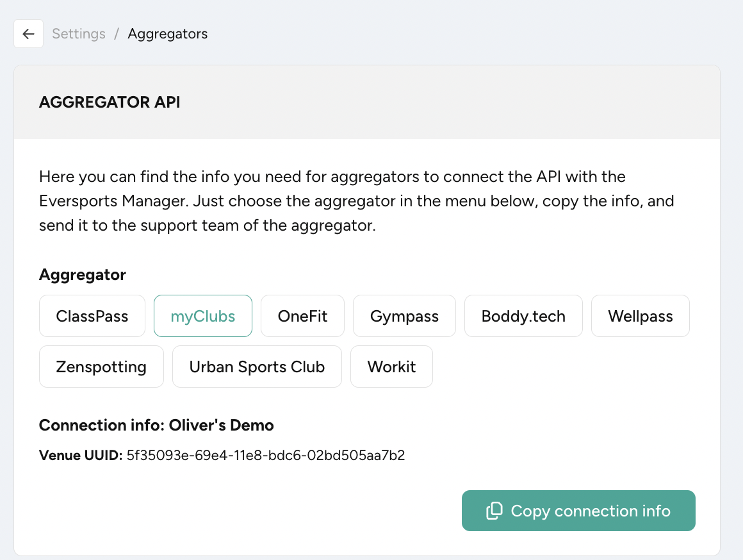Click the Venue UUID: label
The image size is (743, 560).
coord(81,455)
